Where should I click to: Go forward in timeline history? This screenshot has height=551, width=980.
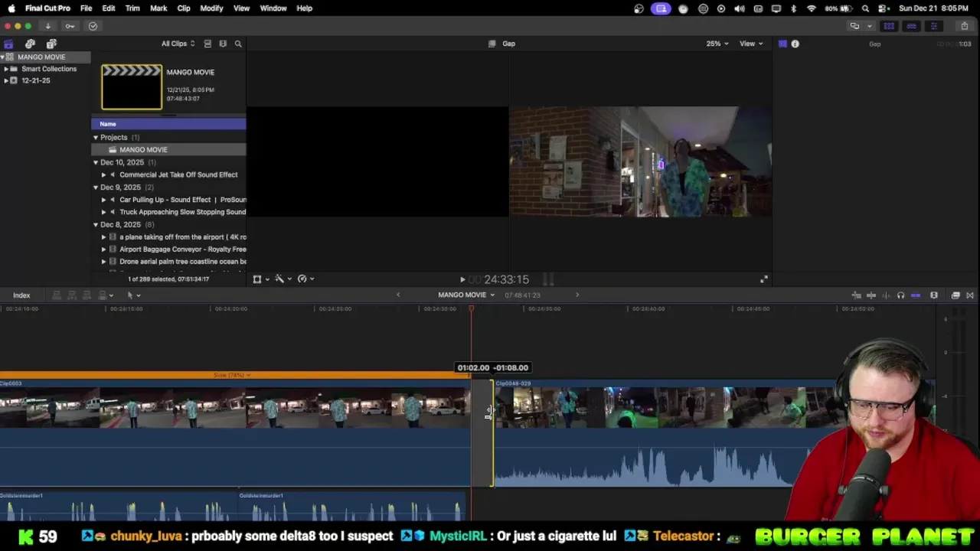tap(577, 295)
